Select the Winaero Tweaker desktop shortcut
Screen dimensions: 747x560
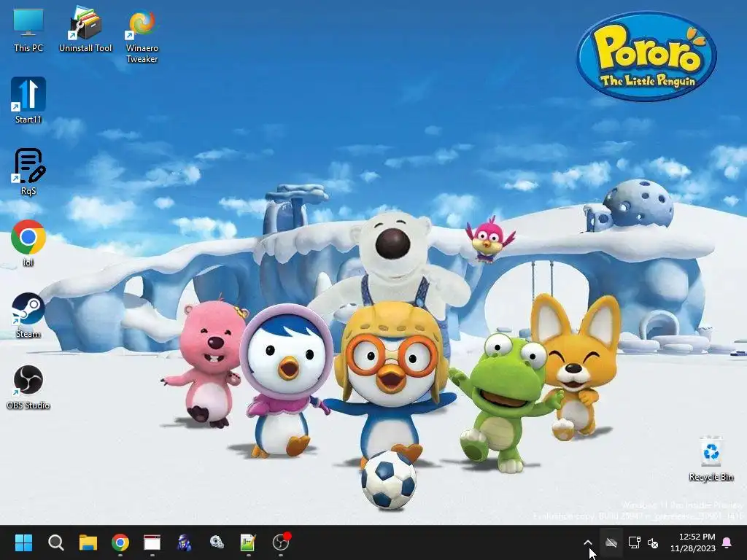pyautogui.click(x=142, y=36)
